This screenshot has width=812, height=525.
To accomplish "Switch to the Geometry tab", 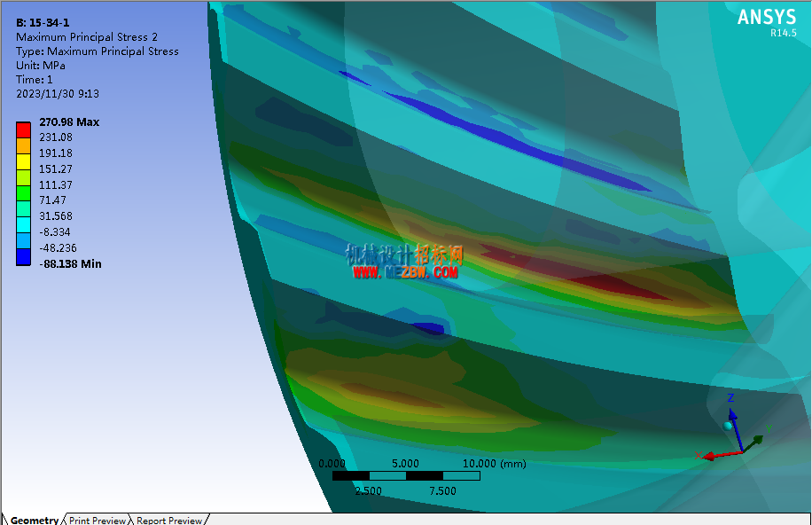I will (35, 520).
